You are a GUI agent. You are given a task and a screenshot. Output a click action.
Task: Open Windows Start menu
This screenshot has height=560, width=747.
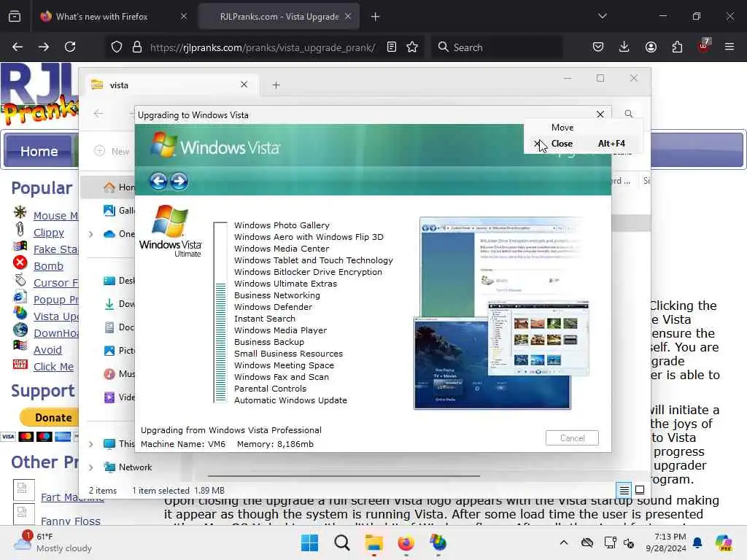[x=309, y=542]
